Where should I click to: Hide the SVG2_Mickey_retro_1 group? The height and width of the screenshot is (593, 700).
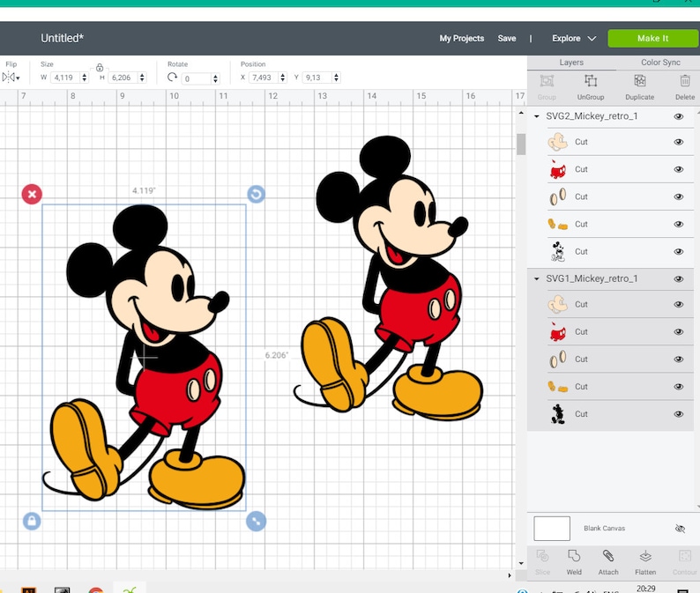coord(679,116)
